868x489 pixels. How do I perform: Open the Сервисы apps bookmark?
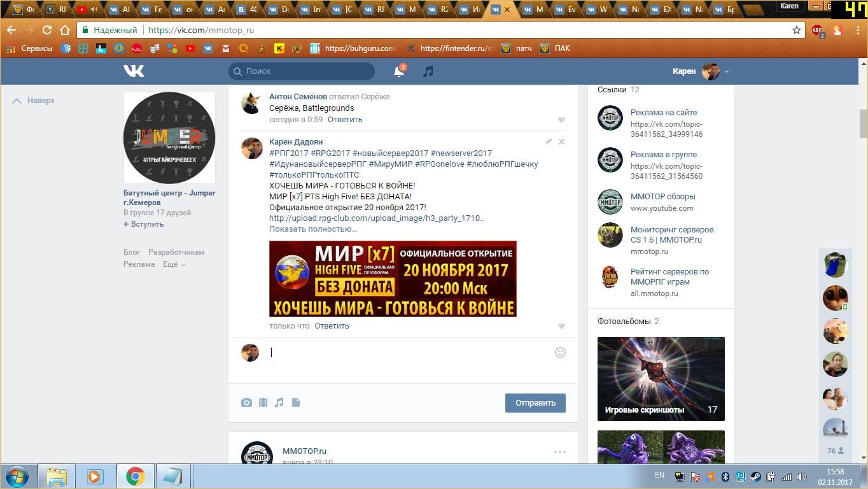pos(29,48)
